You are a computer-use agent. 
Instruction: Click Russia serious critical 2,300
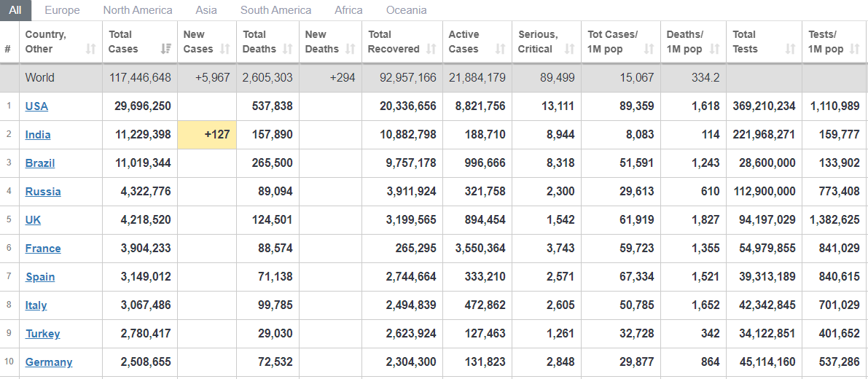[x=560, y=192]
